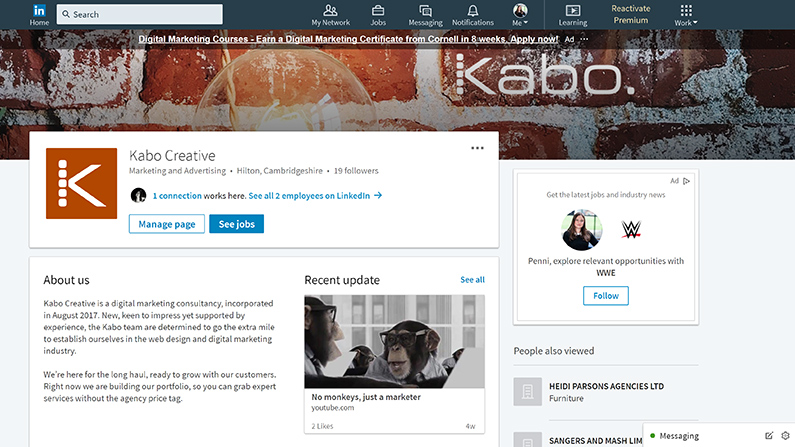Open Messaging dock settings gear
Viewport: 795px width, 447px height.
(x=785, y=435)
